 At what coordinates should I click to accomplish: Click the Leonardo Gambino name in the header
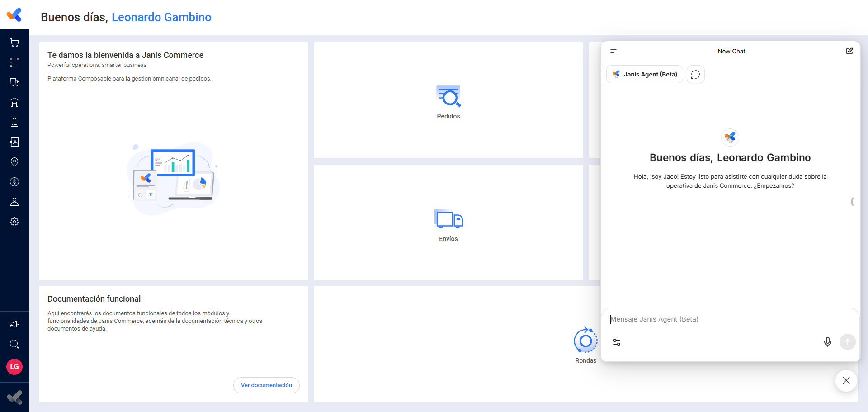click(x=161, y=17)
